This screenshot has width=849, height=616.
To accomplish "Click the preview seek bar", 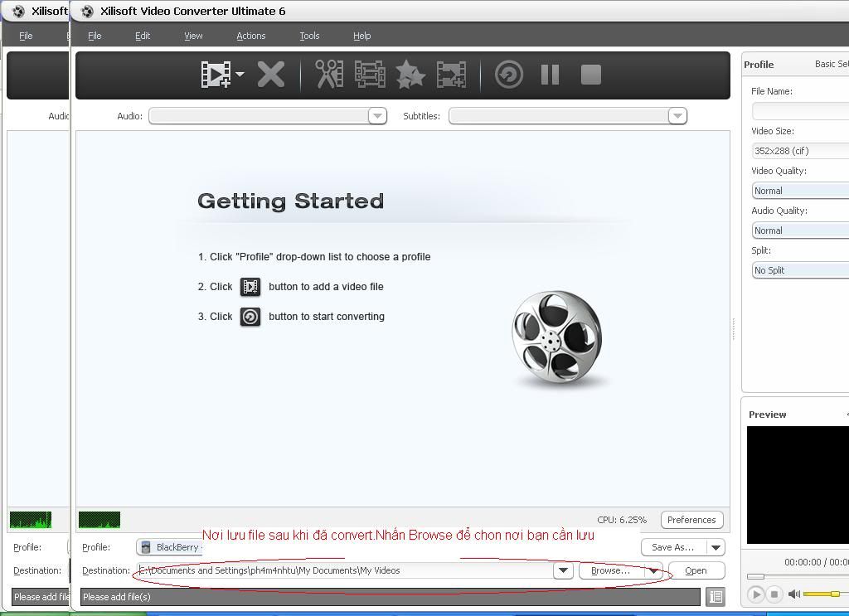I will (798, 576).
